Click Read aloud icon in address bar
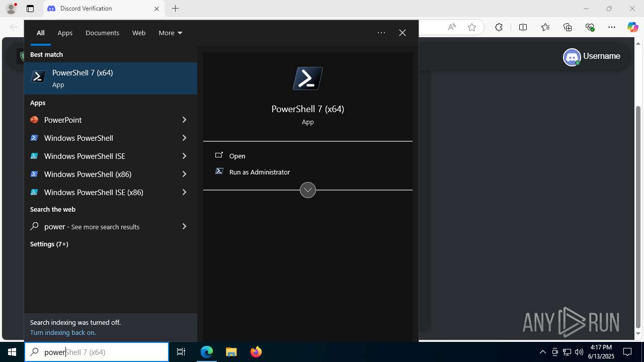This screenshot has width=644, height=362. (452, 27)
